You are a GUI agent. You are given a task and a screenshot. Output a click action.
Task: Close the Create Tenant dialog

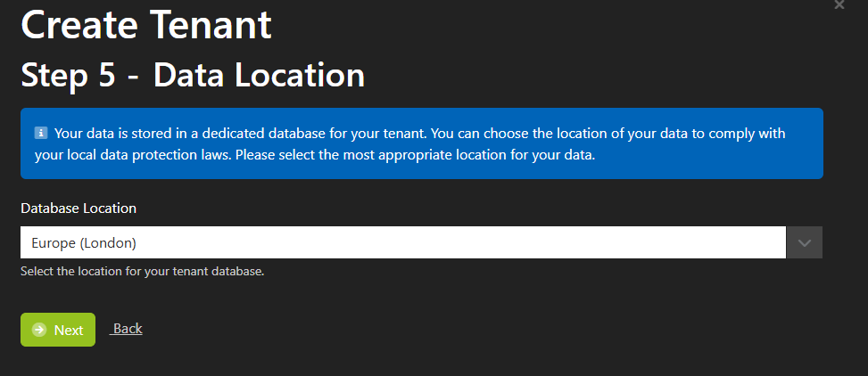point(839,5)
